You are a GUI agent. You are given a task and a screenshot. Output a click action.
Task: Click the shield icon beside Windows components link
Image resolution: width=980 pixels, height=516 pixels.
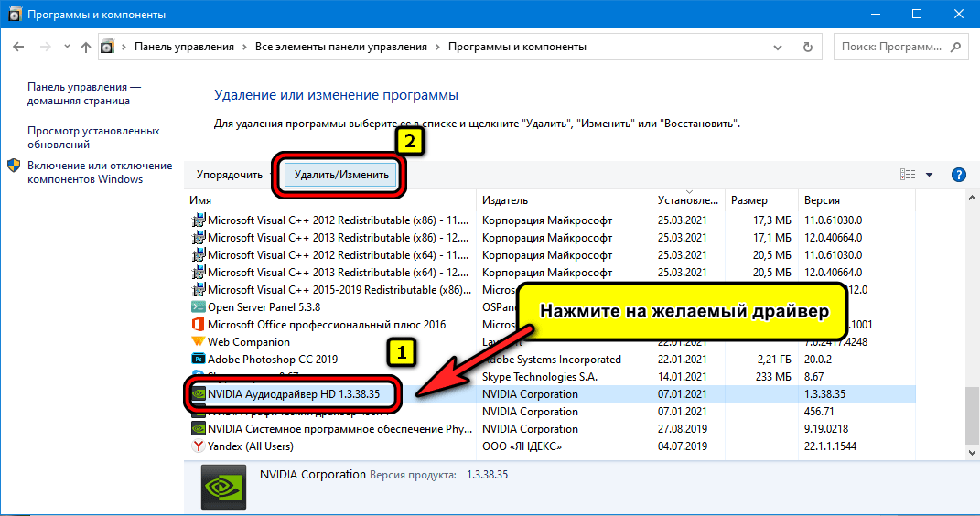pos(14,166)
